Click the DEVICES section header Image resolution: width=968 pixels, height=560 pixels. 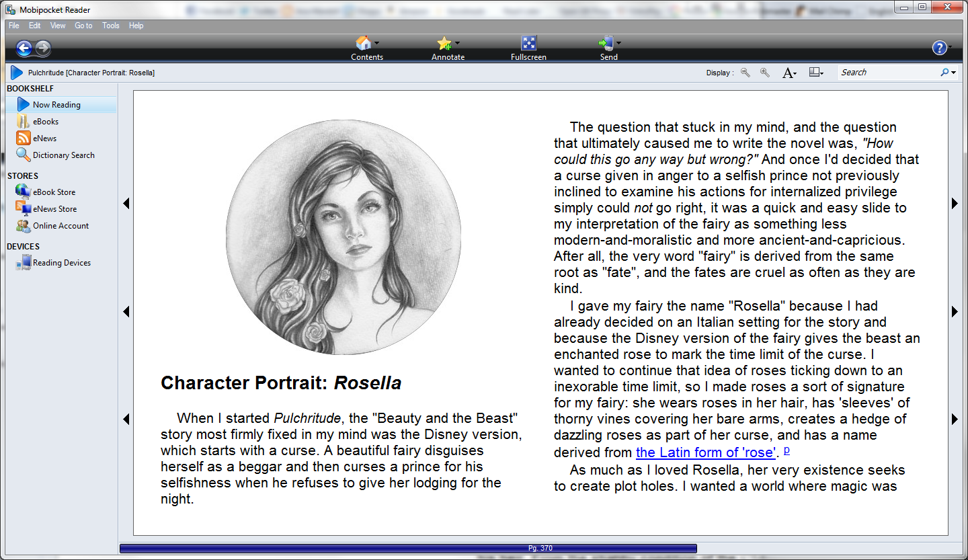point(24,247)
